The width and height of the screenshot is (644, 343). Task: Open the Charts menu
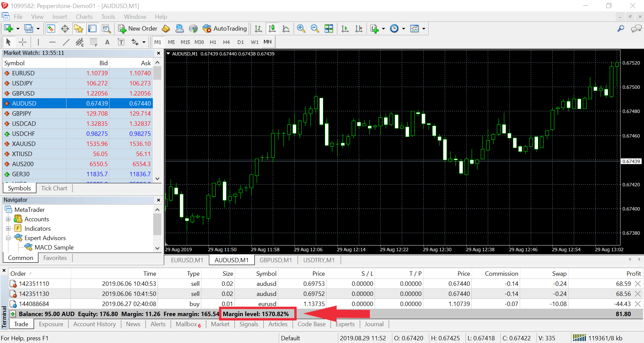click(84, 17)
